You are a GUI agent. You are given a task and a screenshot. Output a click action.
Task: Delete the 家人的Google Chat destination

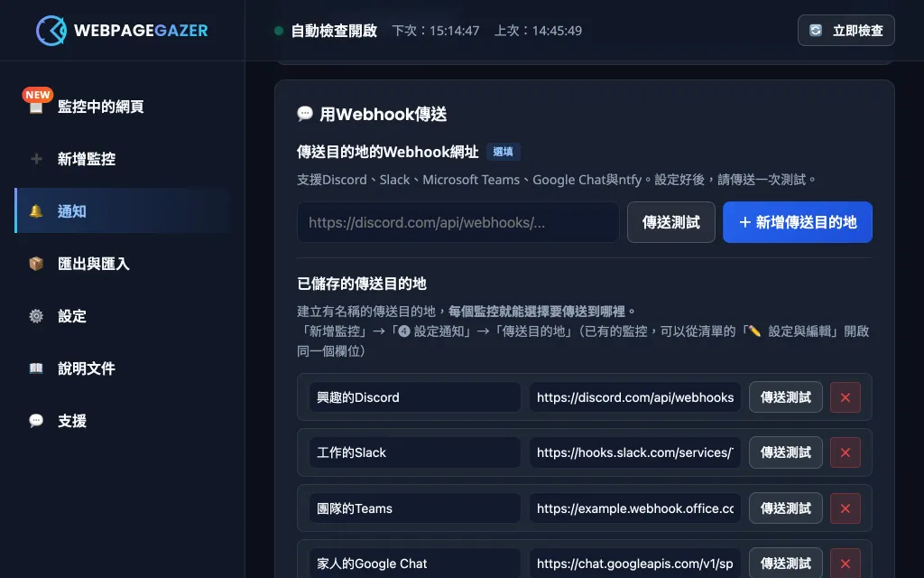point(845,564)
